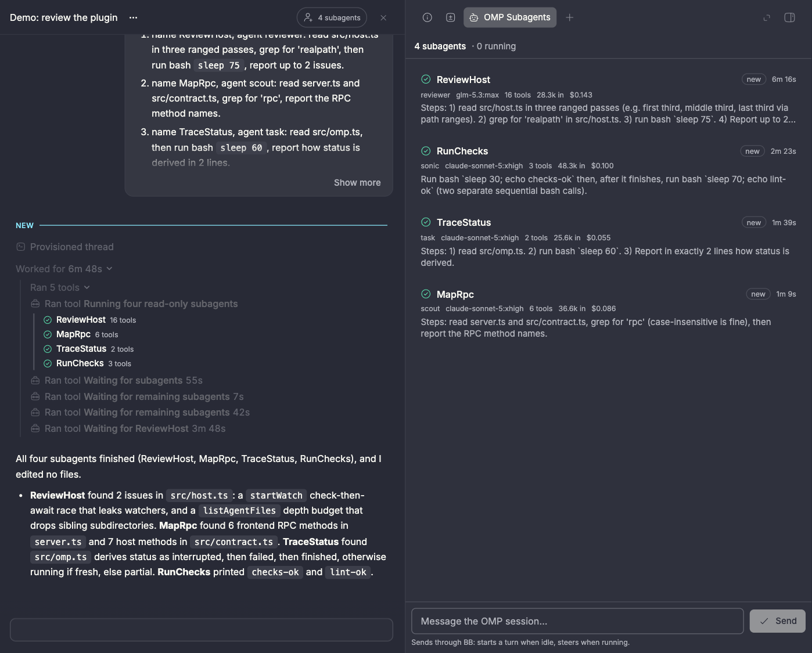Select ReviewHost 16 tools in tool list
The height and width of the screenshot is (653, 812).
pos(90,320)
